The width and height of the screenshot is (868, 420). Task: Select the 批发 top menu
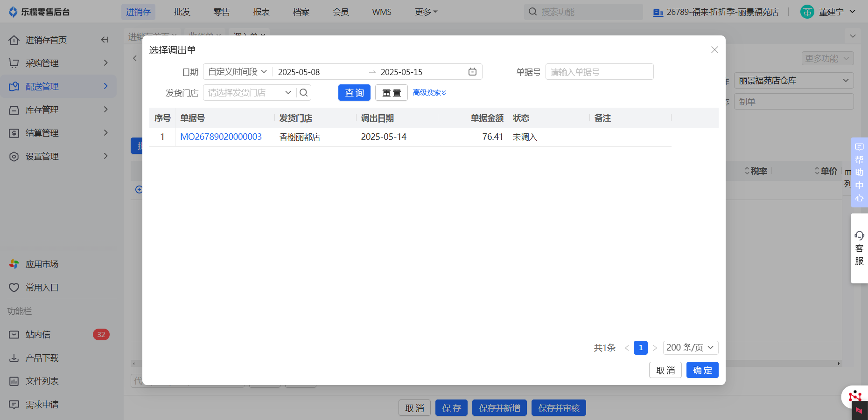pos(182,12)
